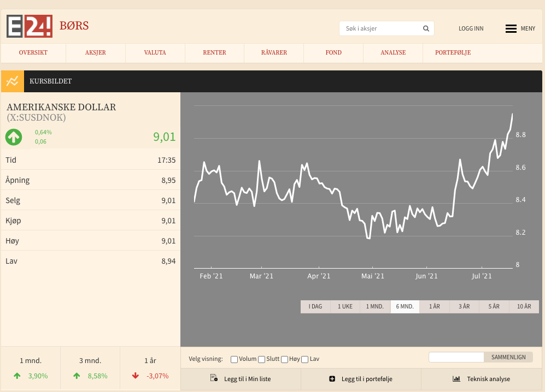The image size is (545, 392).
Task: Open the hamburger MENY icon
Action: (511, 28)
